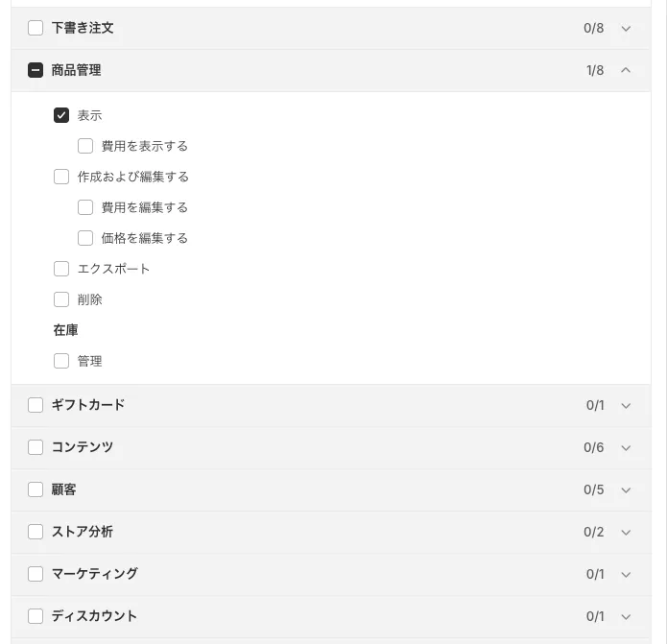
Task: Expand the ギフトカード section chevron
Action: tap(626, 405)
